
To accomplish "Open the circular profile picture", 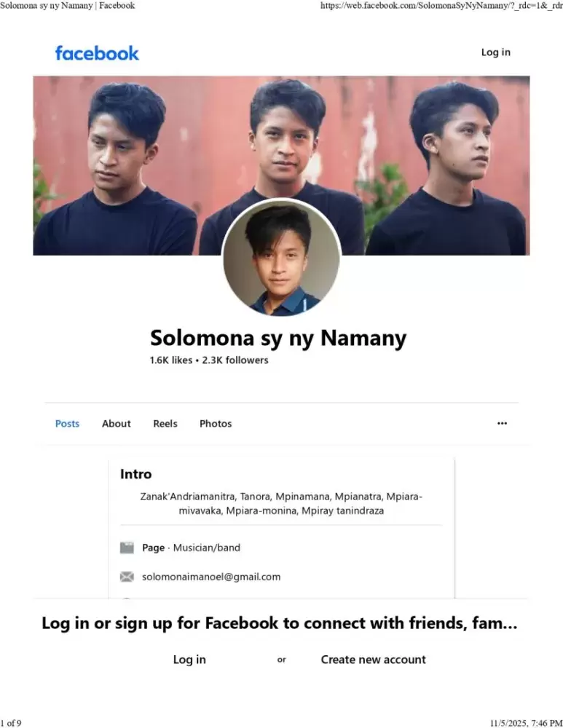I will click(281, 258).
